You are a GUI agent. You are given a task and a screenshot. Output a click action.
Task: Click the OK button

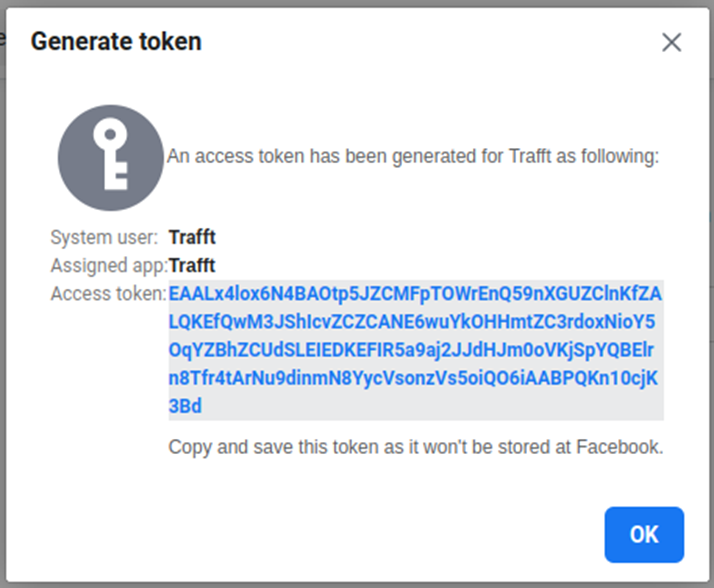[x=644, y=534]
